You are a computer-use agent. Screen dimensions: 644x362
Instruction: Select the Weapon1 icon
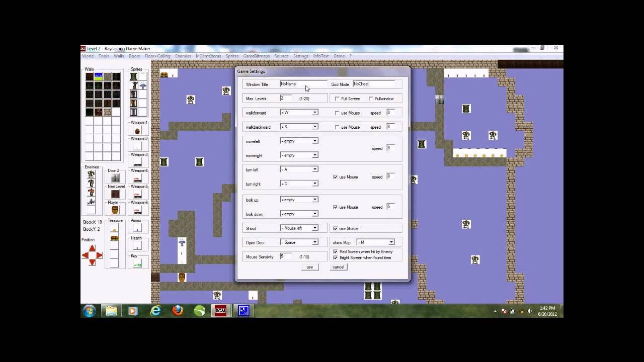click(137, 130)
